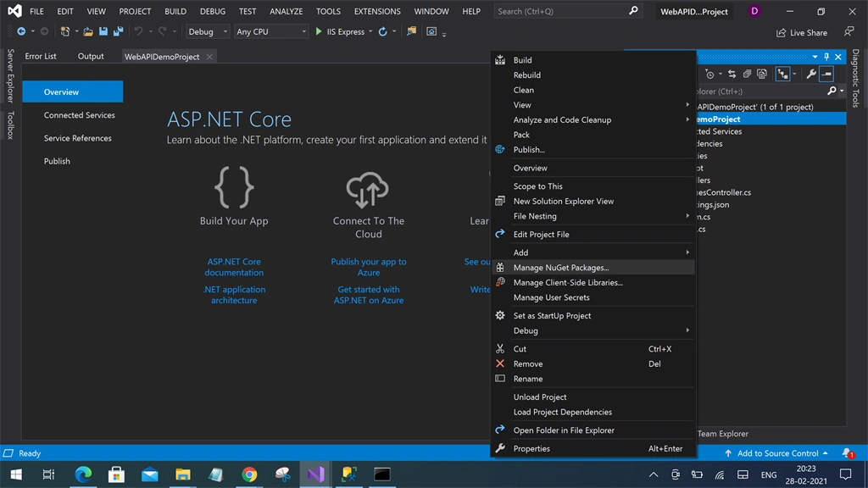Select Edit Project File menu entry

[x=593, y=234]
